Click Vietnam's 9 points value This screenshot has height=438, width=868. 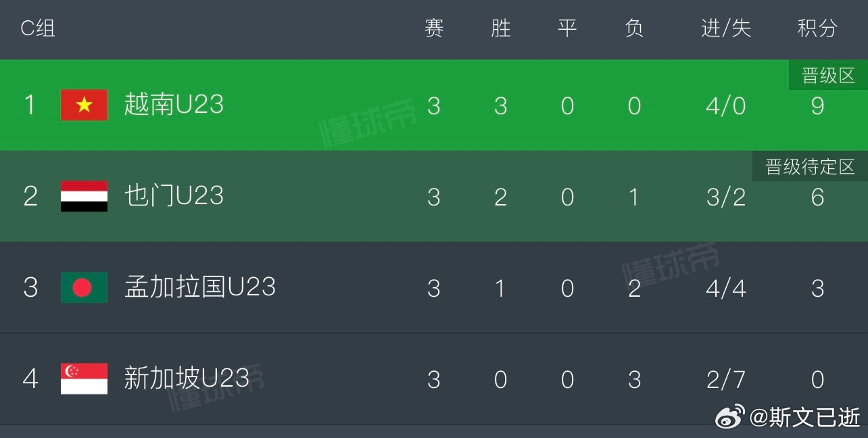coord(817,106)
